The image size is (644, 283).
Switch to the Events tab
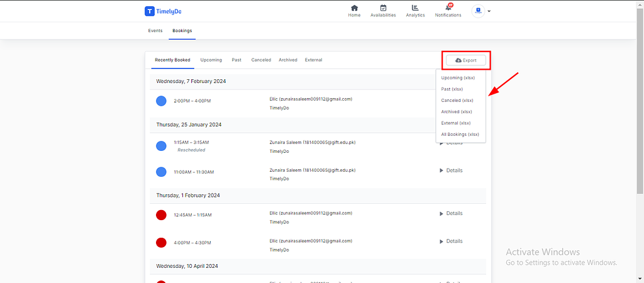point(155,31)
